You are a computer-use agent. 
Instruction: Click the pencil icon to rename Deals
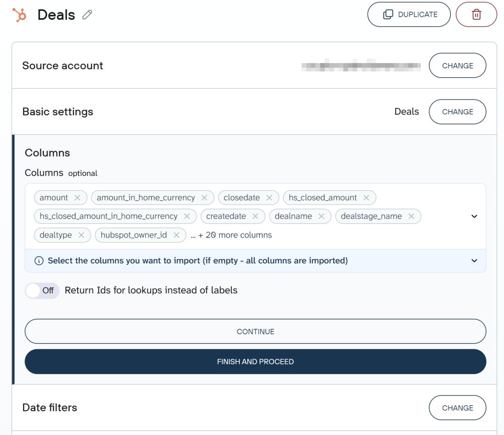point(87,15)
